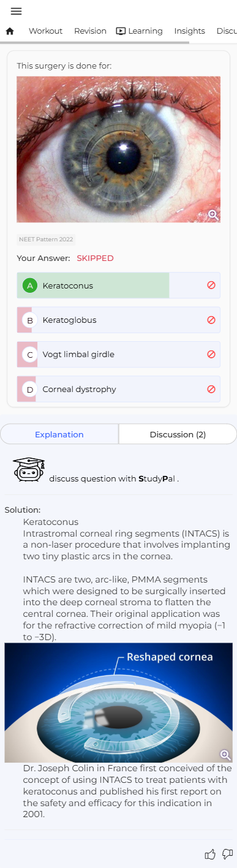Switch to the Discussion (2) tab
Screen dimensions: 237x868
[178, 434]
